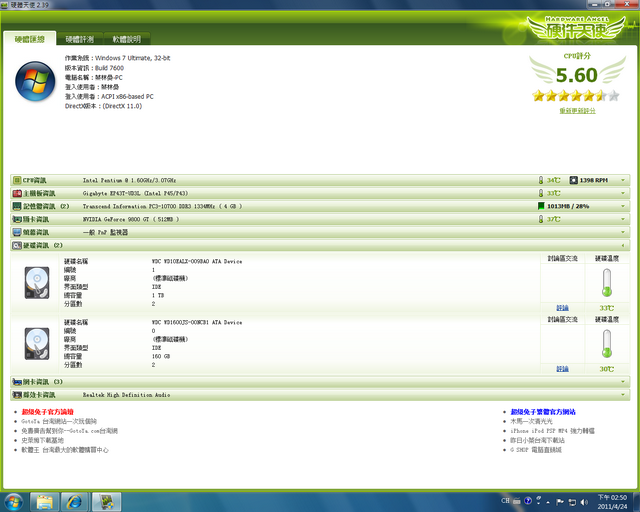Click the motherboard info row icon
640x512 pixels.
coord(17,193)
